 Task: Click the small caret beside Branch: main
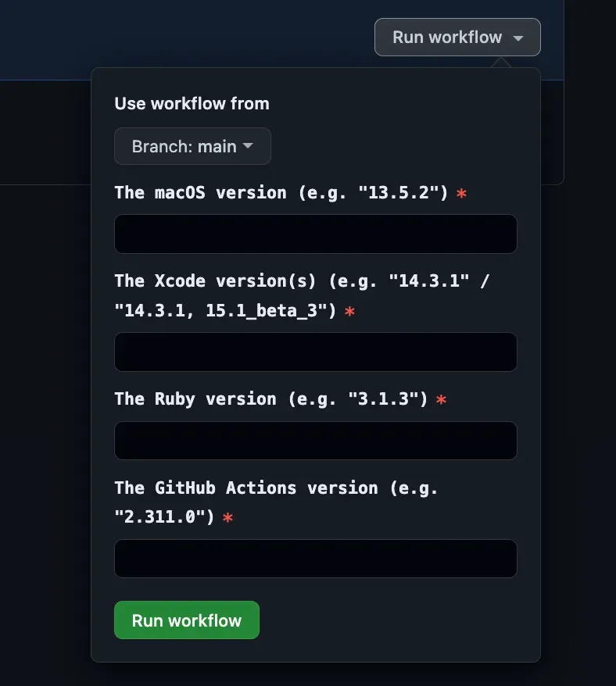pyautogui.click(x=248, y=145)
